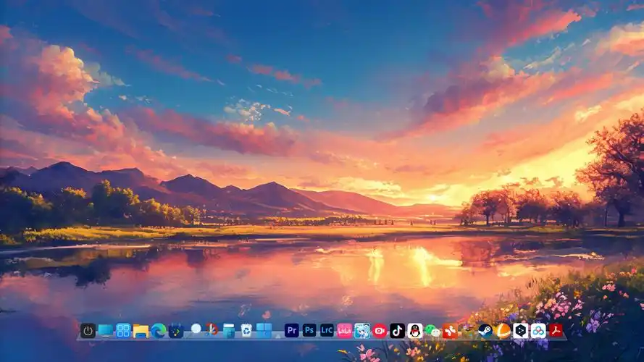
Task: Click the red screen recorder camera icon
Action: tap(380, 331)
